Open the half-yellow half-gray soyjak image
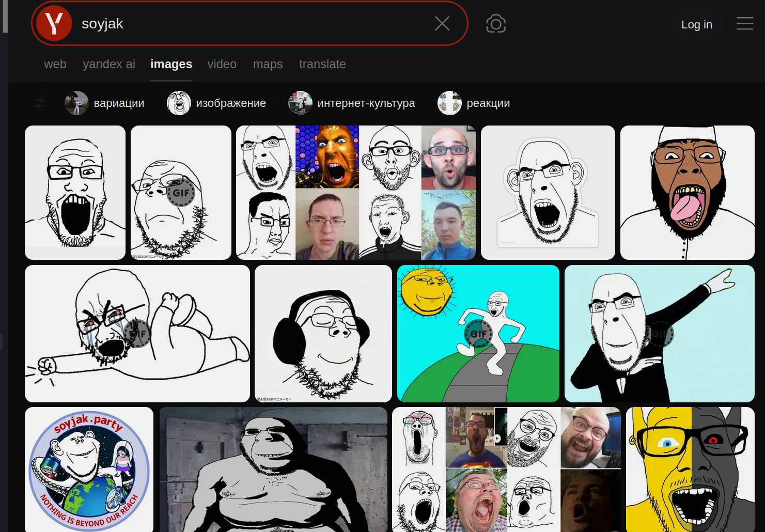Viewport: 765px width, 532px height. pyautogui.click(x=691, y=470)
